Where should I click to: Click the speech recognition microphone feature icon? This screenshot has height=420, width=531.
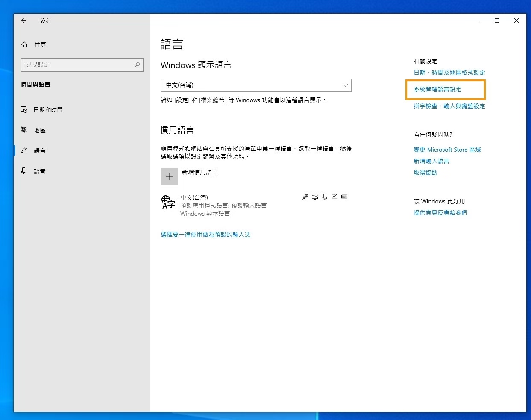(325, 197)
